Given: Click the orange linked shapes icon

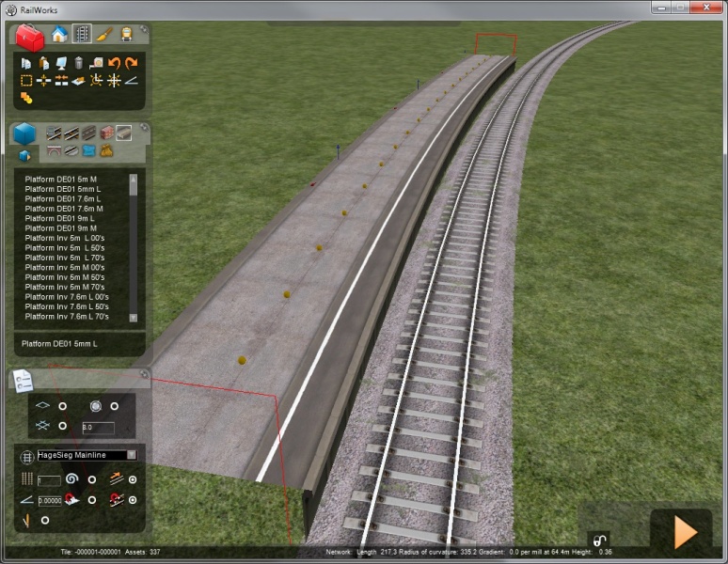Looking at the screenshot, I should [x=26, y=98].
